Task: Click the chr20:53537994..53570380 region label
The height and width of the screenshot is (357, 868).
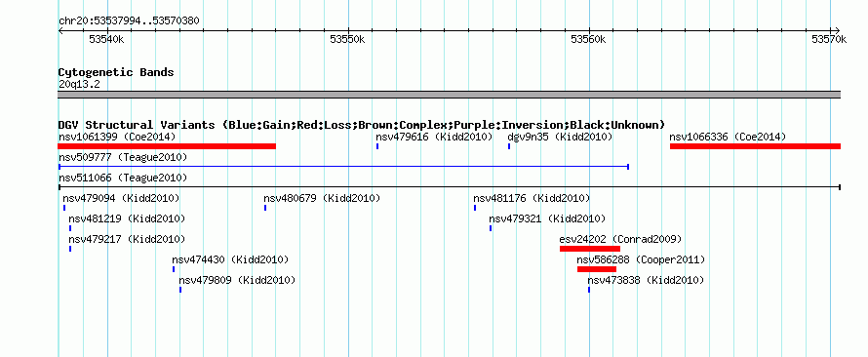Action: [x=129, y=21]
